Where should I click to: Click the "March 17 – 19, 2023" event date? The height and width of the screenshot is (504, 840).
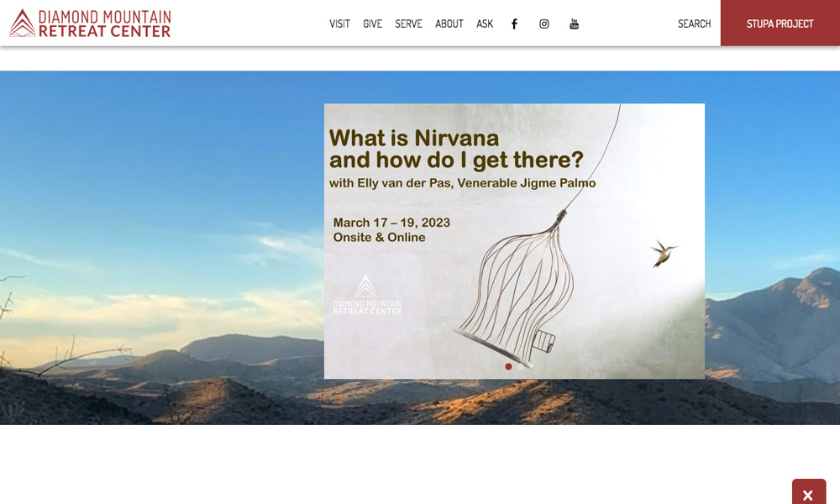tap(391, 223)
